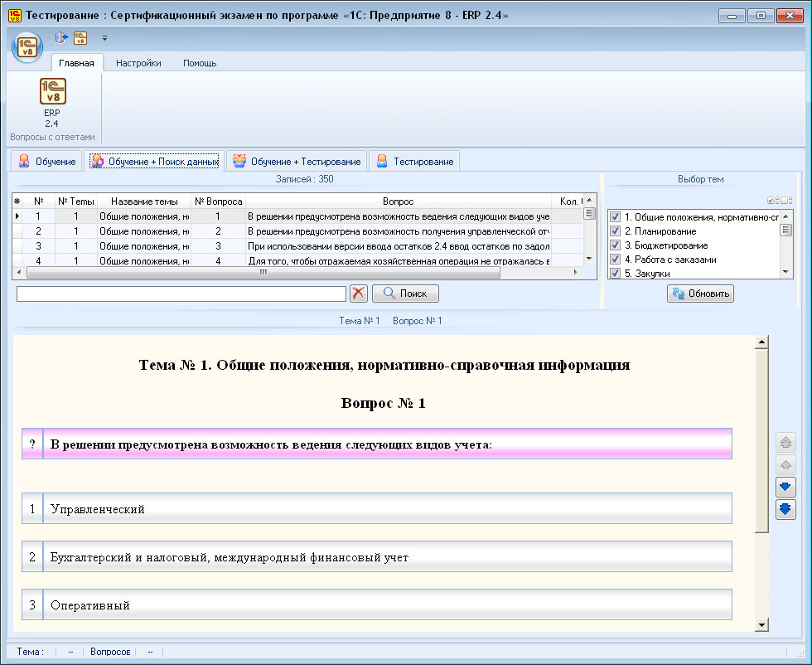This screenshot has height=665, width=812.
Task: Switch to the Обучение mode tab
Action: pos(47,161)
